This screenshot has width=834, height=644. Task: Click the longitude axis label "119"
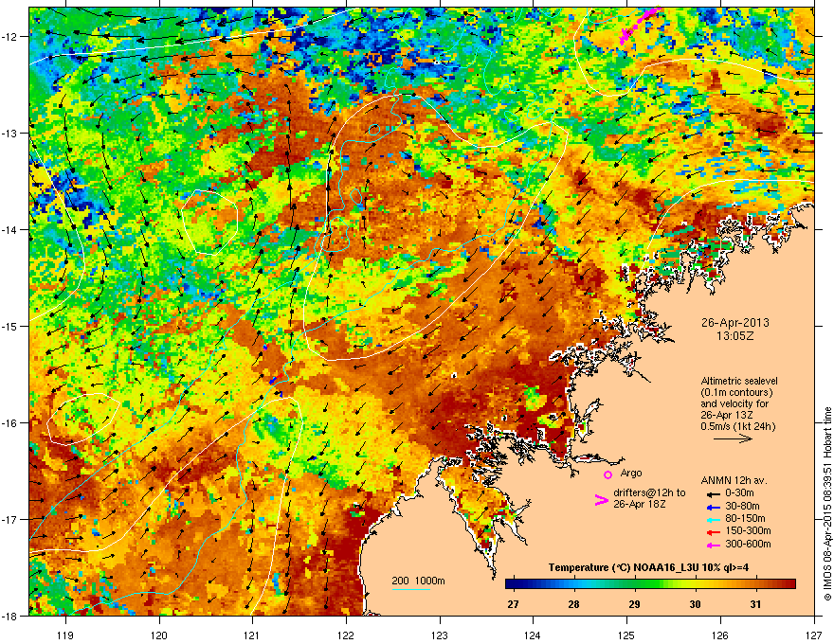pos(65,635)
